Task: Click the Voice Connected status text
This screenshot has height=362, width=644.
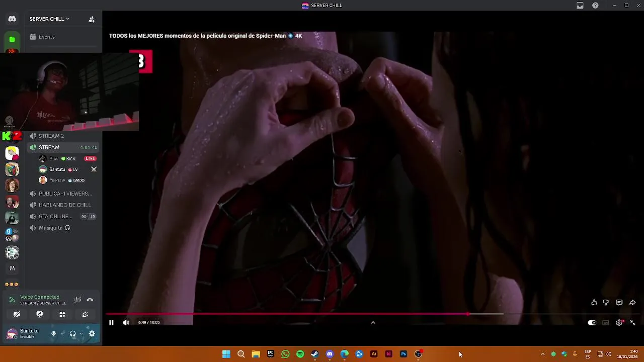Action: tap(40, 297)
